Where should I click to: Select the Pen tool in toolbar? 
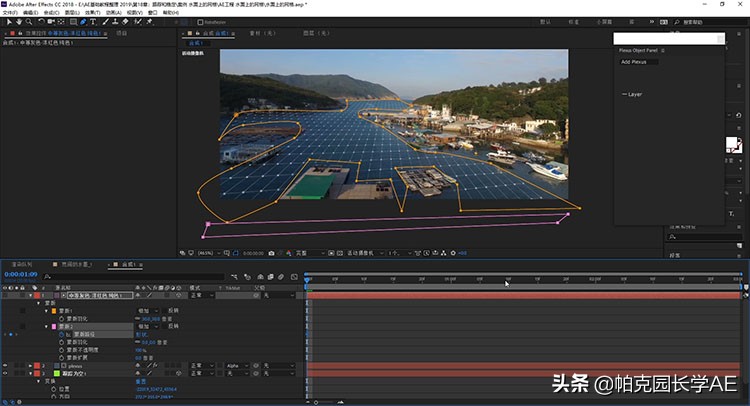(81, 21)
